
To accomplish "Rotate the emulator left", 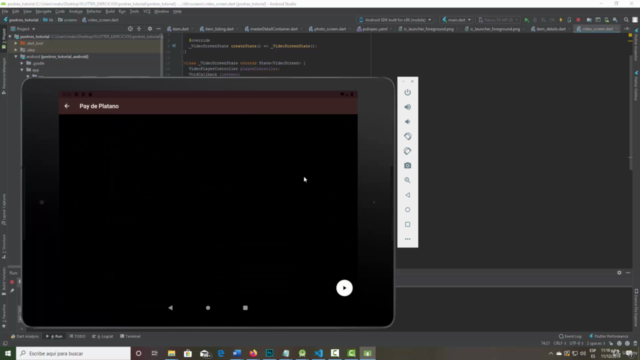I will coord(407,136).
